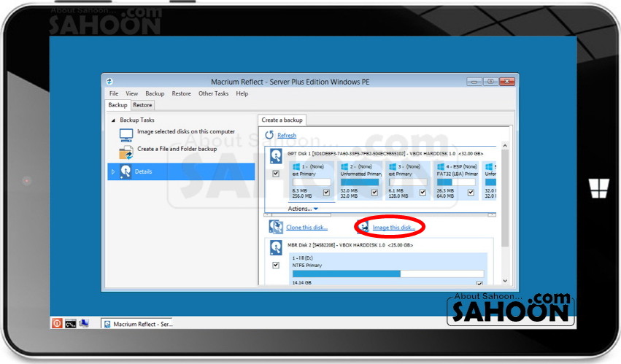Toggle the checkbox on partition 2 Unformatted
This screenshot has width=621, height=364.
tap(374, 193)
